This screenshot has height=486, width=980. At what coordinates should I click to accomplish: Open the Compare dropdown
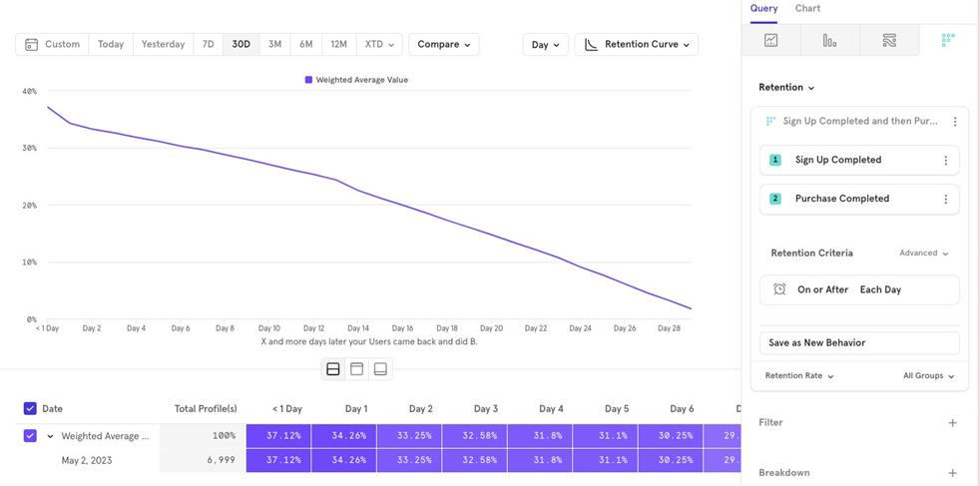[x=443, y=45]
